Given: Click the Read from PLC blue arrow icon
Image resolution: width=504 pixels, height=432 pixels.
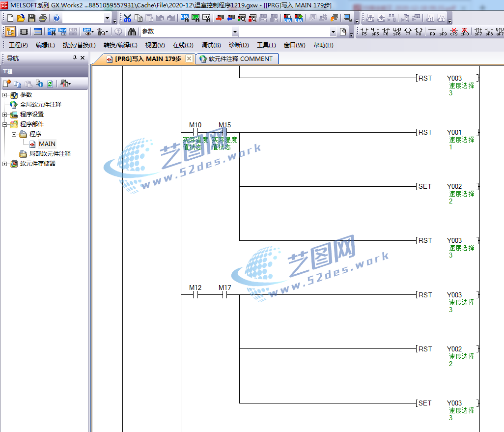Looking at the screenshot, I should coord(231,18).
